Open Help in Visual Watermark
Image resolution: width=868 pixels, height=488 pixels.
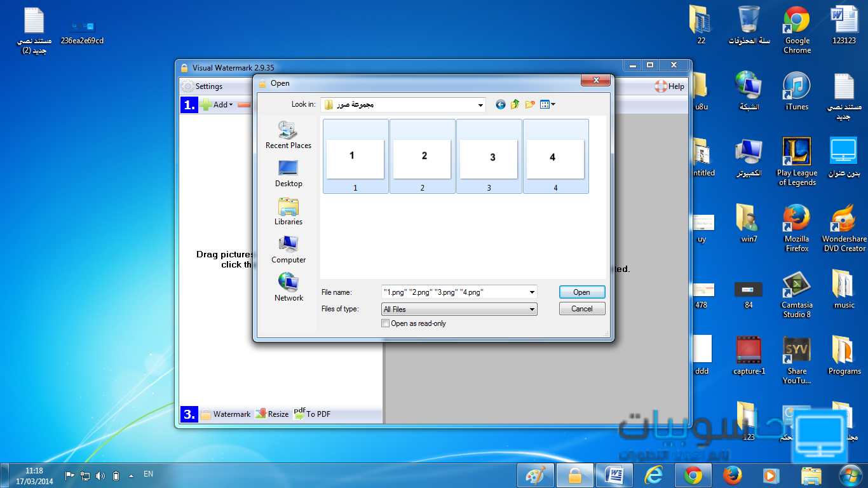click(x=670, y=86)
